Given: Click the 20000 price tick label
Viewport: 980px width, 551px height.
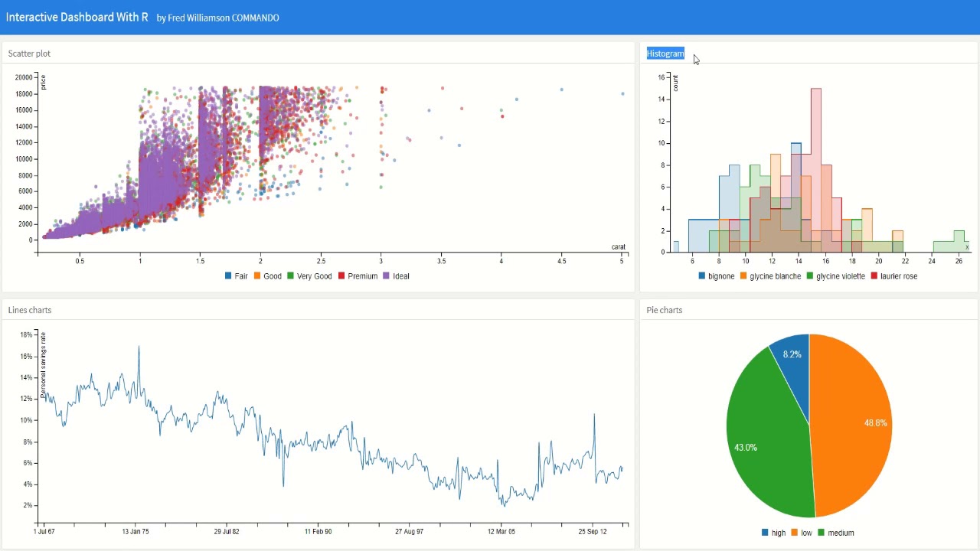Looking at the screenshot, I should pyautogui.click(x=24, y=78).
